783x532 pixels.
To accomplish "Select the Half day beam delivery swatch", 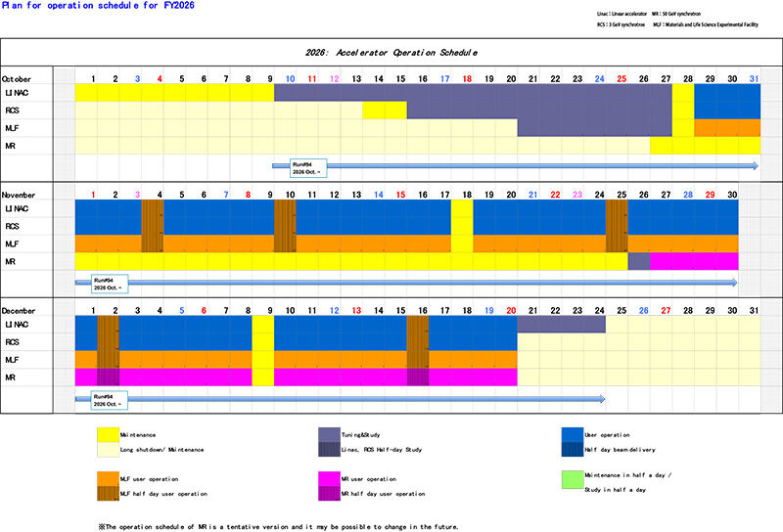I will (573, 450).
